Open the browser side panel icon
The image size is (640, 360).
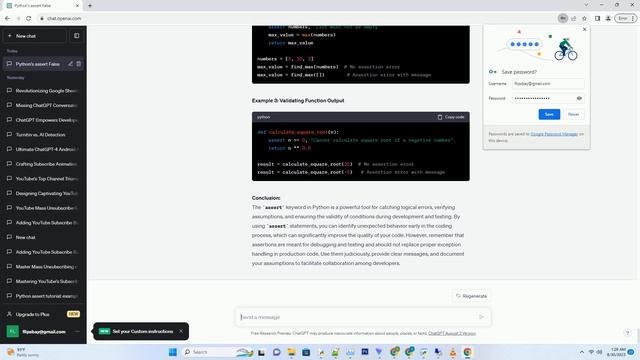(597, 18)
